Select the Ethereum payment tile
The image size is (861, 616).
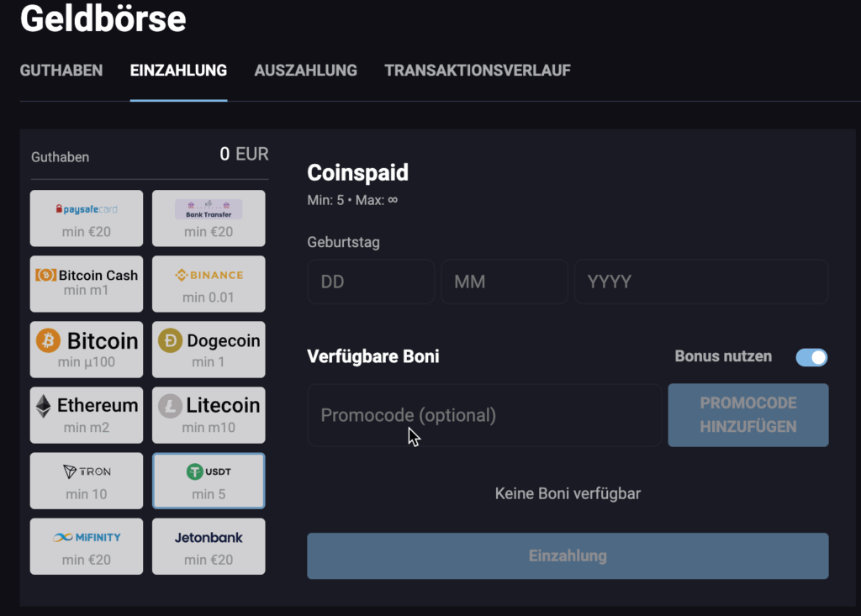coord(86,414)
